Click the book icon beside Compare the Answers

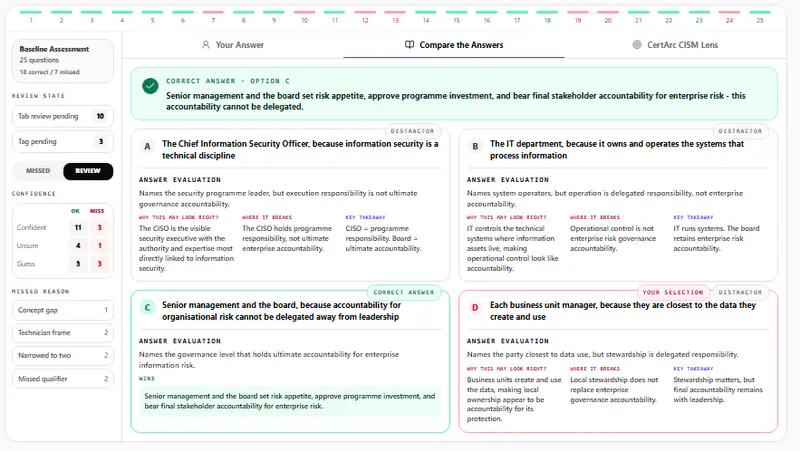point(409,45)
